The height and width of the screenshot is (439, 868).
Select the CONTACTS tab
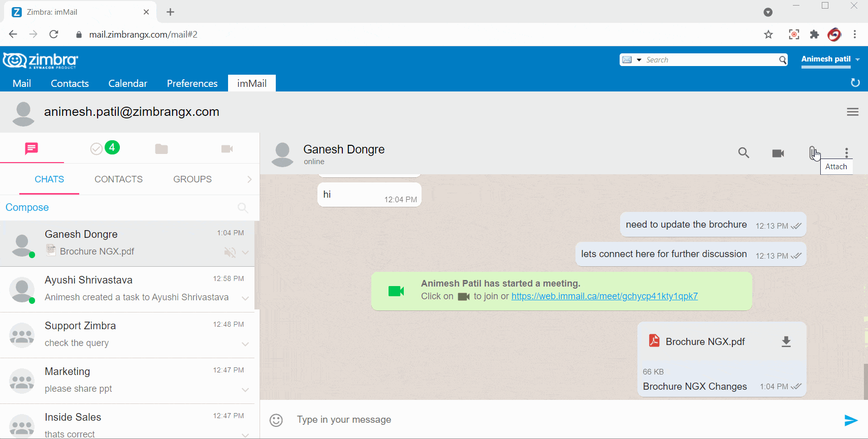point(118,179)
